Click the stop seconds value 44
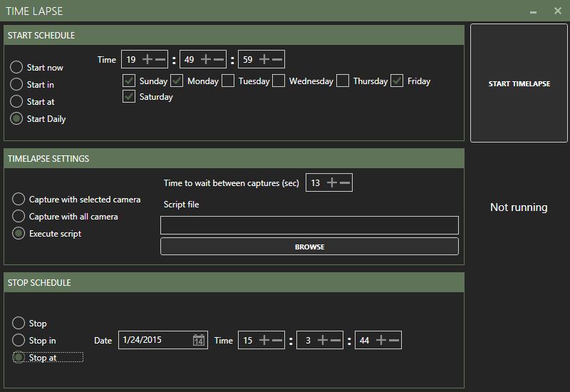This screenshot has width=570, height=392. [365, 340]
